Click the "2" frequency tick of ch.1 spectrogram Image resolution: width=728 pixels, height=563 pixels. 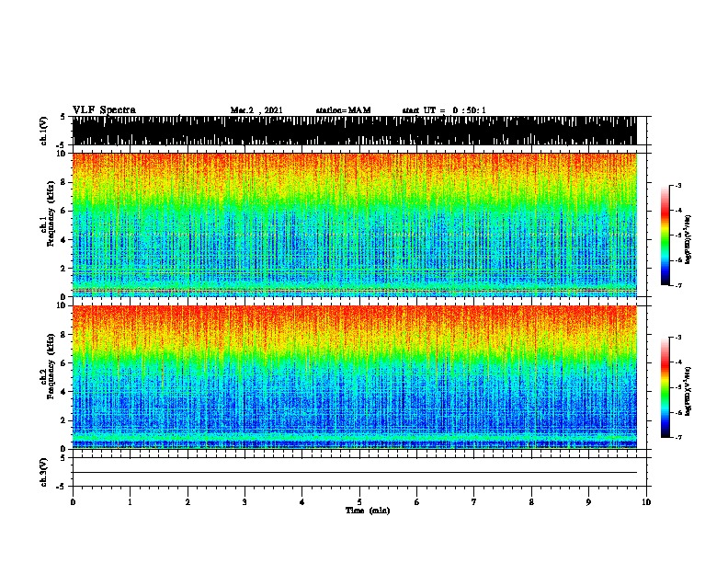(64, 269)
